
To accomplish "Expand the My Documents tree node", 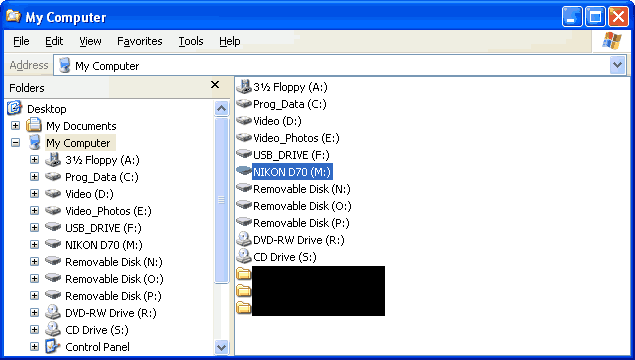I will (15, 126).
